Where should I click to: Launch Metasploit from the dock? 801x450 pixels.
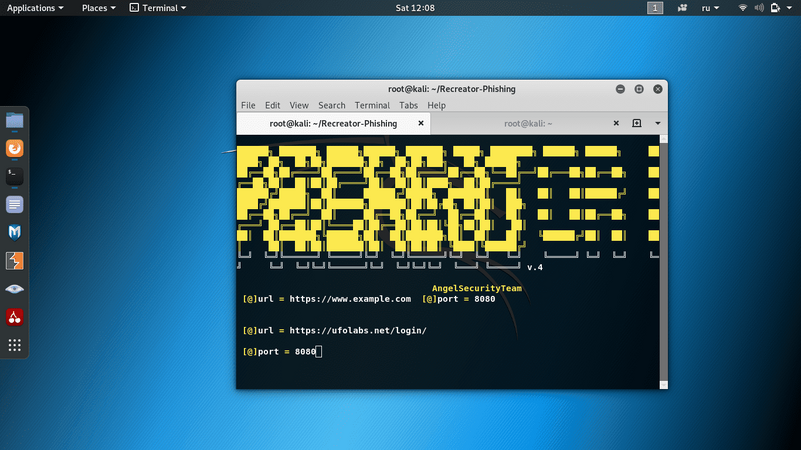point(14,232)
